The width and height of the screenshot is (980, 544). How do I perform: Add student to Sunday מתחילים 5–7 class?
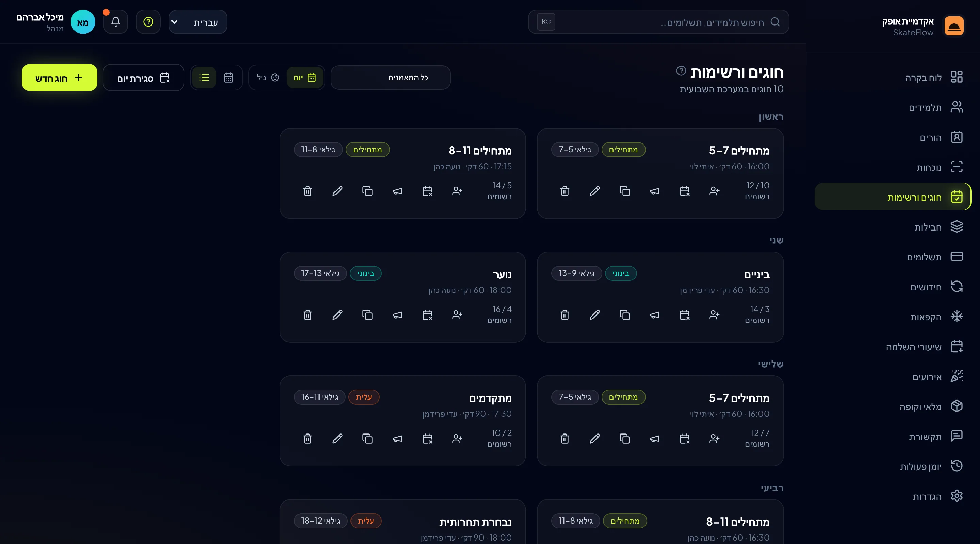(x=715, y=191)
